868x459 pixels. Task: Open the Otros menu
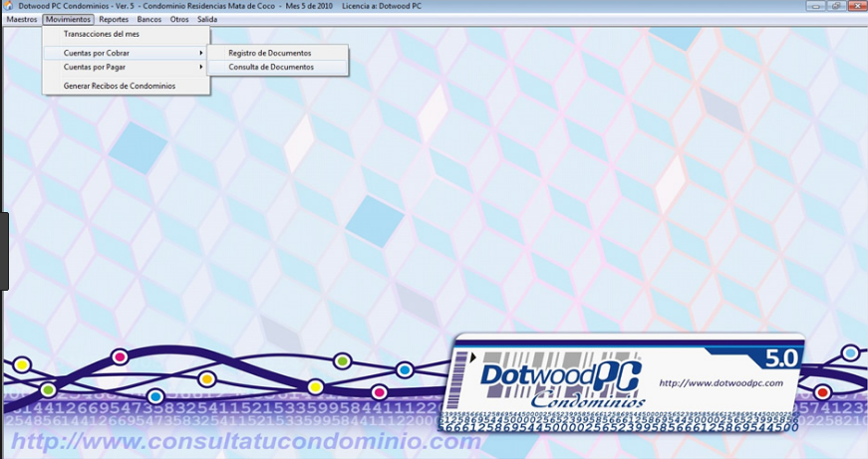[x=179, y=19]
